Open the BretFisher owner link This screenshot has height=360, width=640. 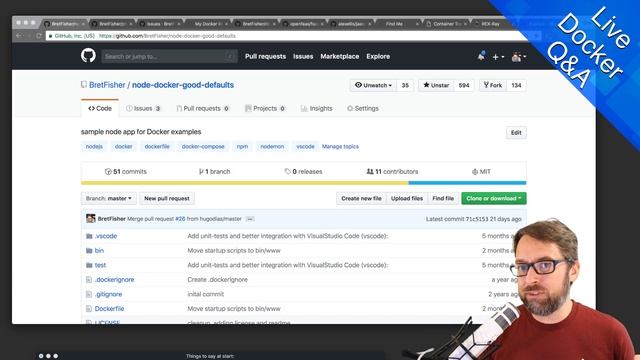point(107,85)
